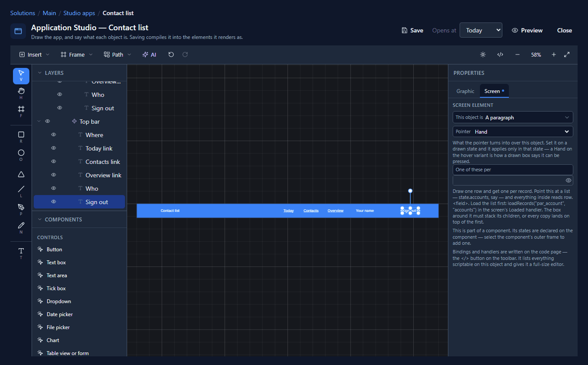
Task: Select the Ellipse tool (O)
Action: coord(21,155)
